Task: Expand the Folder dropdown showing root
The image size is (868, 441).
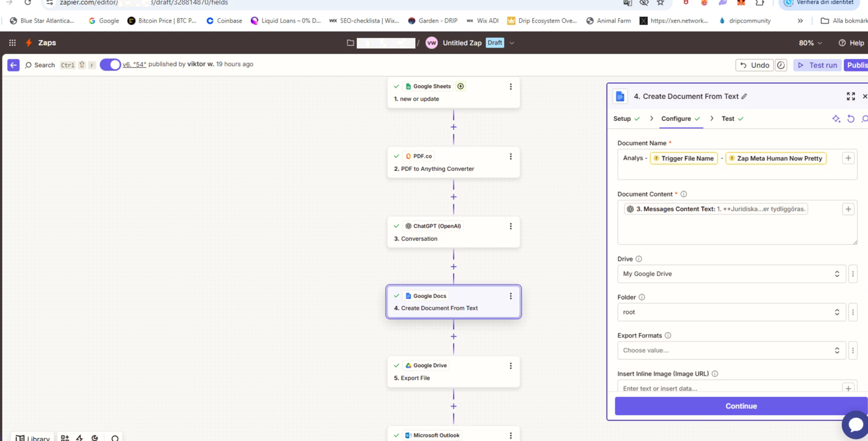Action: click(x=731, y=312)
